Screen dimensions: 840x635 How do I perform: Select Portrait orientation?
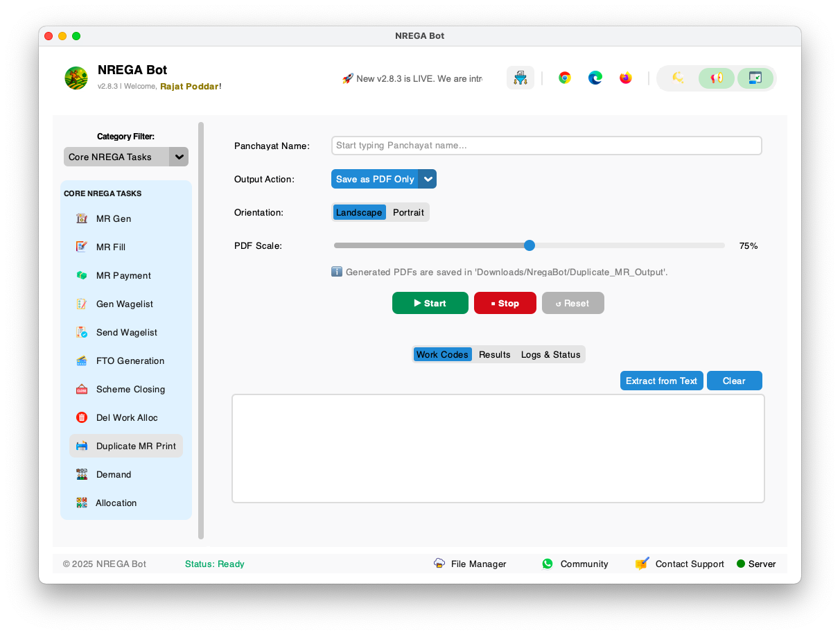tap(408, 212)
